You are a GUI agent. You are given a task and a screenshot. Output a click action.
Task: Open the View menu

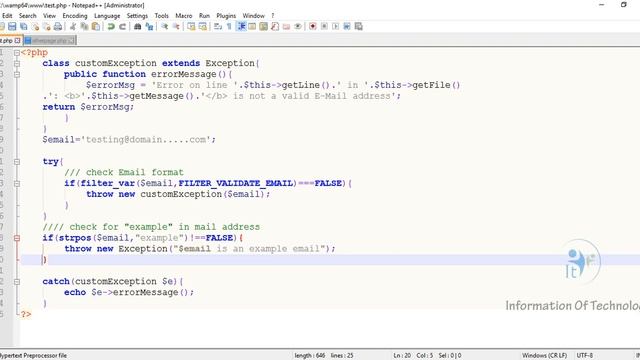point(49,16)
